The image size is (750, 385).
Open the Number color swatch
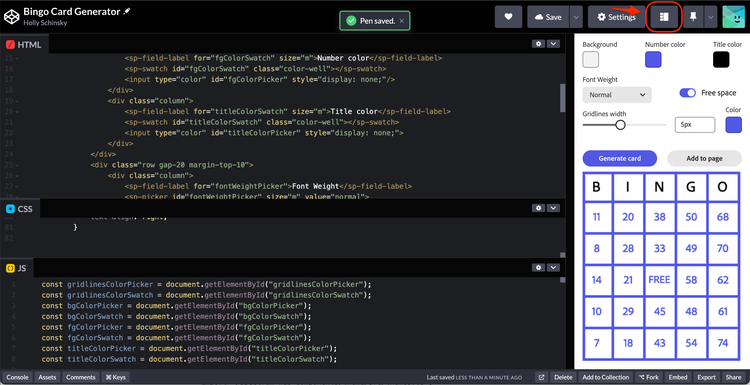point(653,60)
